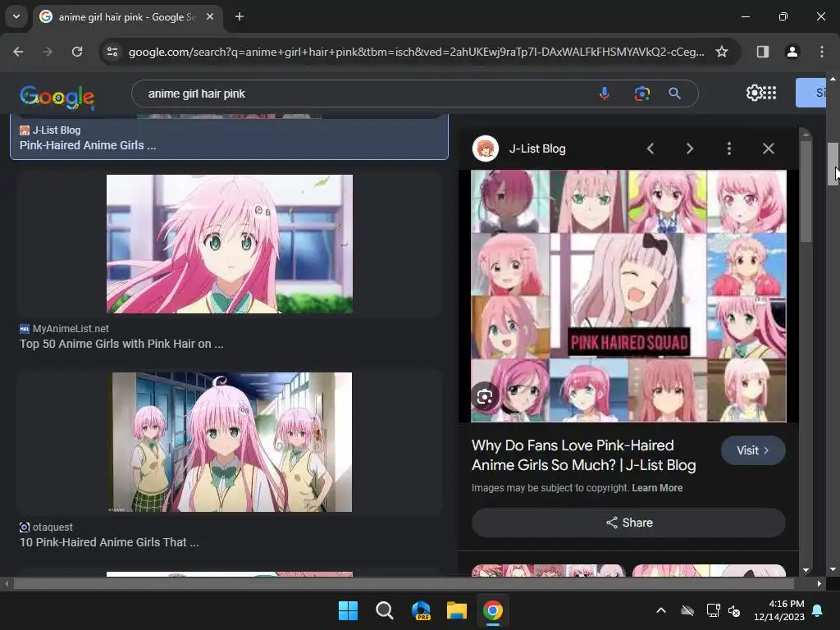Open Windows taskbar search

[x=384, y=610]
